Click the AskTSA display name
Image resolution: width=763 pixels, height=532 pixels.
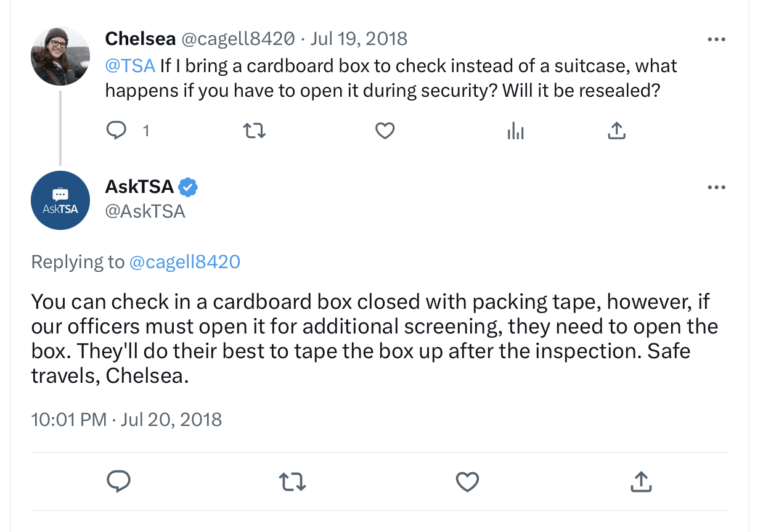[139, 187]
